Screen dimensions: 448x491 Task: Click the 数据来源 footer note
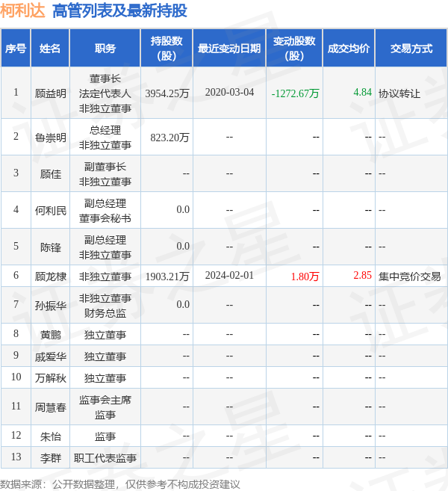[119, 484]
